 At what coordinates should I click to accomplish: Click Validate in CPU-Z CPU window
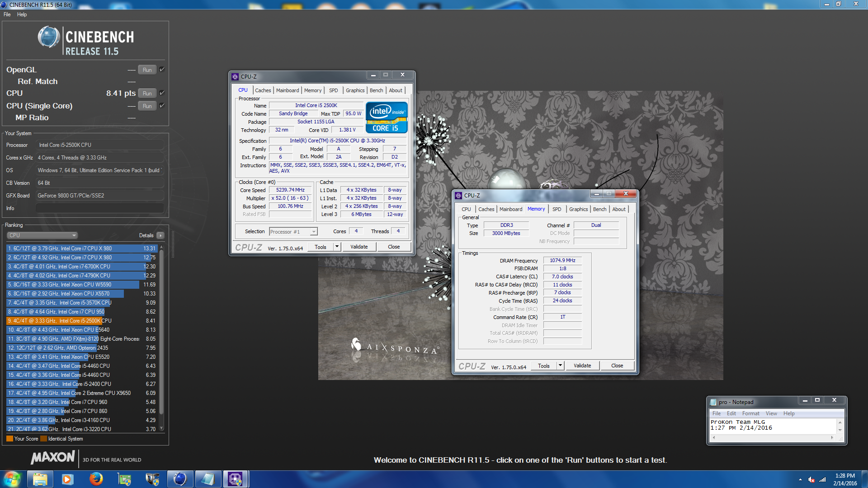coord(359,247)
